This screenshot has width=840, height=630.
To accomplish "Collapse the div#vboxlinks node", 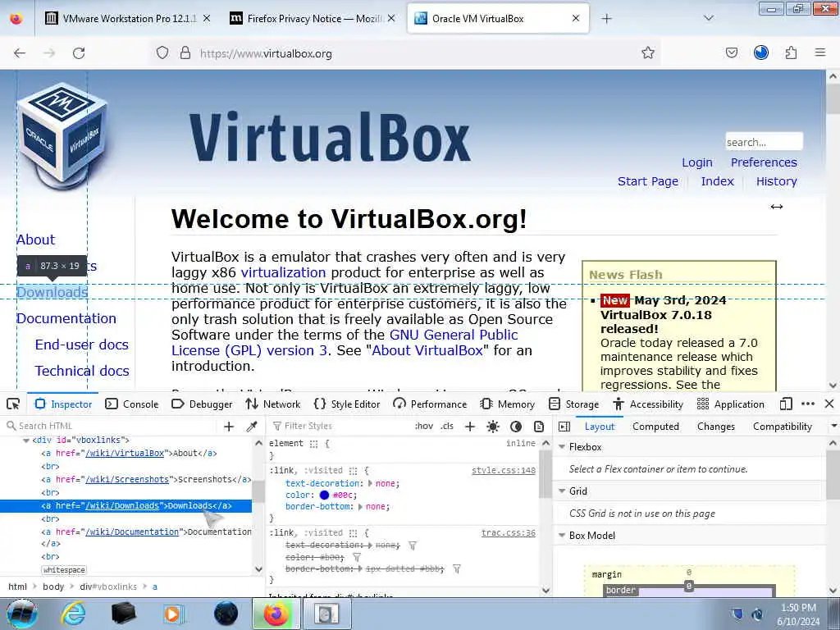I will click(25, 441).
